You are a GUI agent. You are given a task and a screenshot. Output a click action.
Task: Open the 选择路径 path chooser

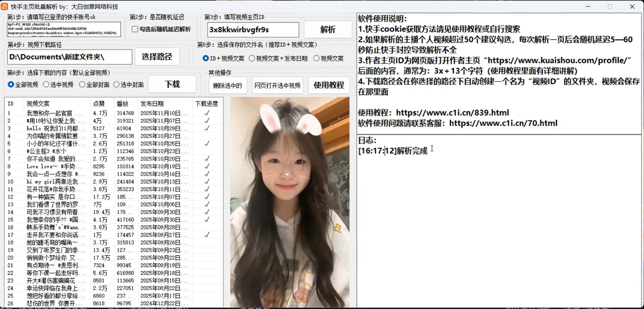157,57
